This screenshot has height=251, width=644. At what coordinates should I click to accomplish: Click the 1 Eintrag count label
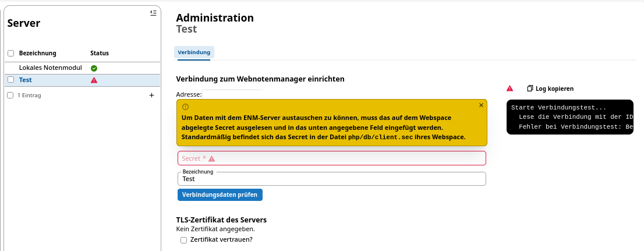29,96
